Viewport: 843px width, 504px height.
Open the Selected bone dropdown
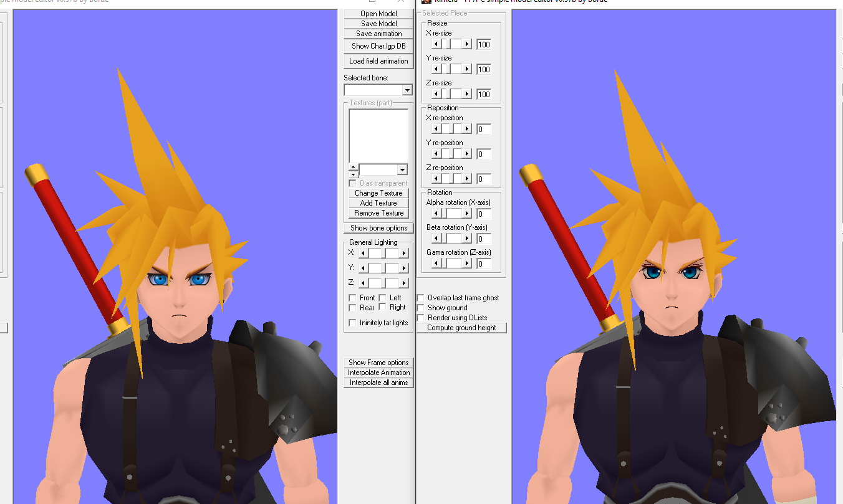click(x=407, y=90)
